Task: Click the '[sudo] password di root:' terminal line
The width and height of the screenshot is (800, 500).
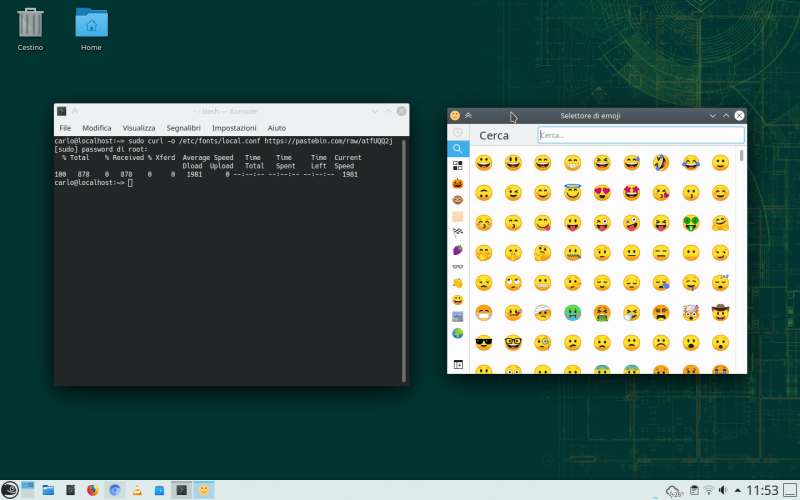Action: click(101, 149)
